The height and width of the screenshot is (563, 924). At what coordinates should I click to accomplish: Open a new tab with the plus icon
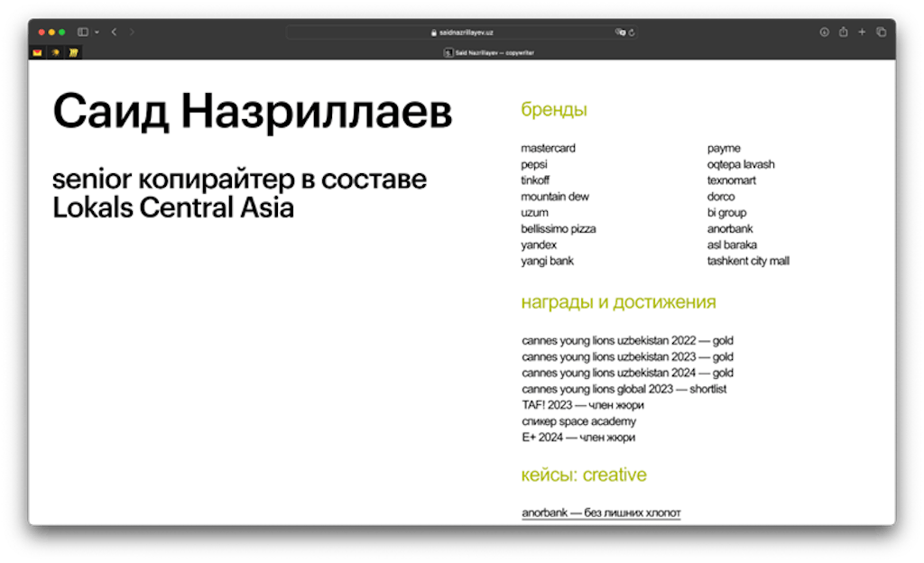pos(862,32)
